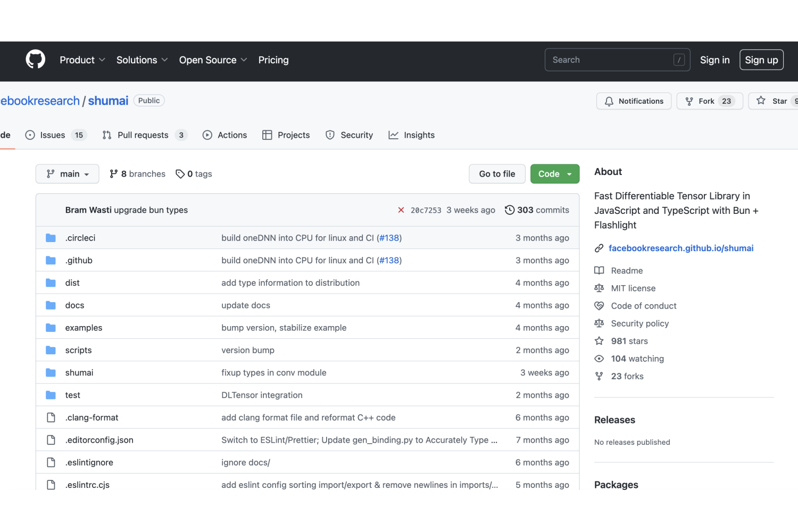
Task: Click the dist folder icon
Action: 51,282
